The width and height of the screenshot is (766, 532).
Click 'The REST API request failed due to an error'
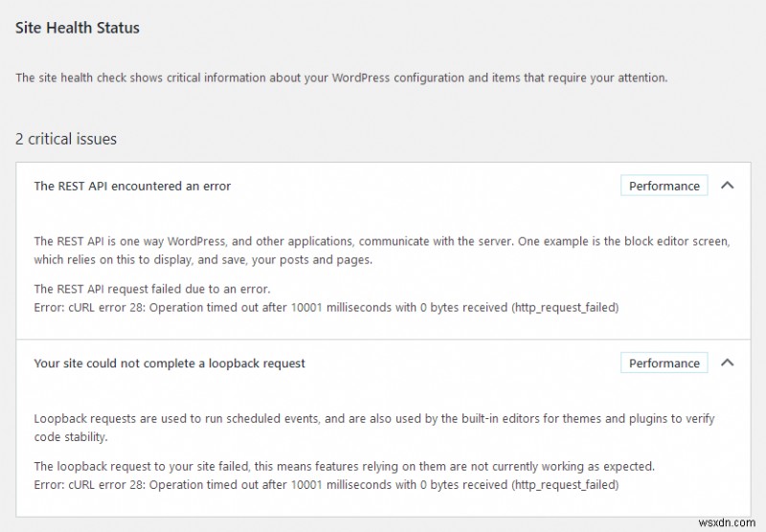tap(152, 289)
